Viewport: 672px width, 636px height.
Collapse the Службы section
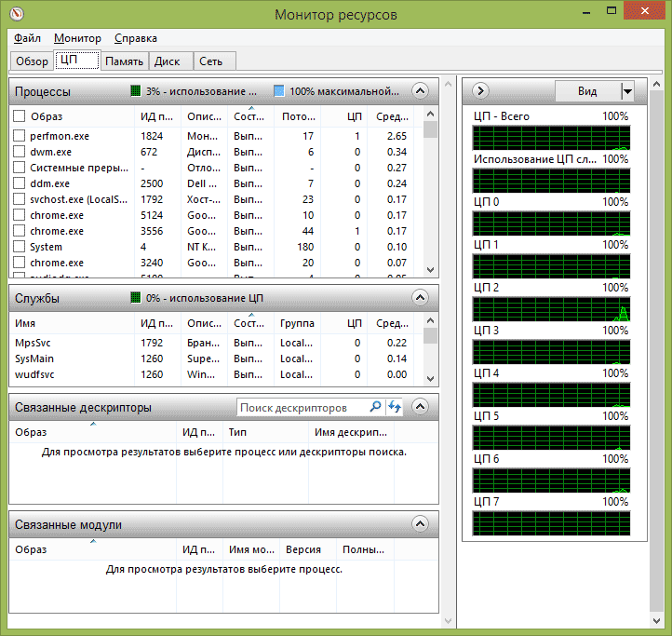pos(420,298)
